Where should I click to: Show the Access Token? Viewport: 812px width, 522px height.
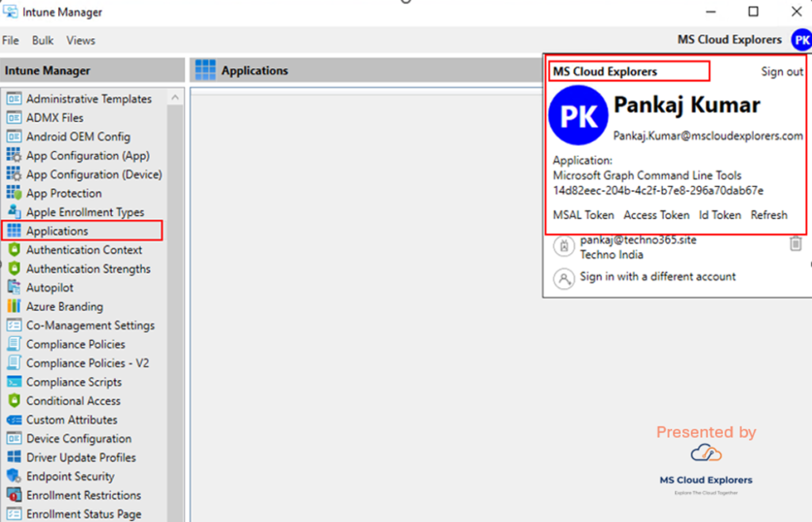pyautogui.click(x=656, y=215)
